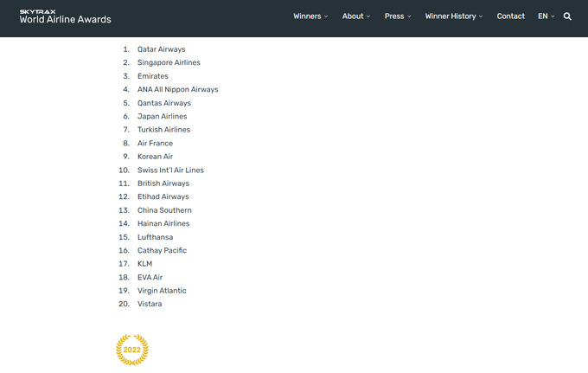The width and height of the screenshot is (588, 373).
Task: Select Singapore Airlines list entry
Action: click(169, 63)
